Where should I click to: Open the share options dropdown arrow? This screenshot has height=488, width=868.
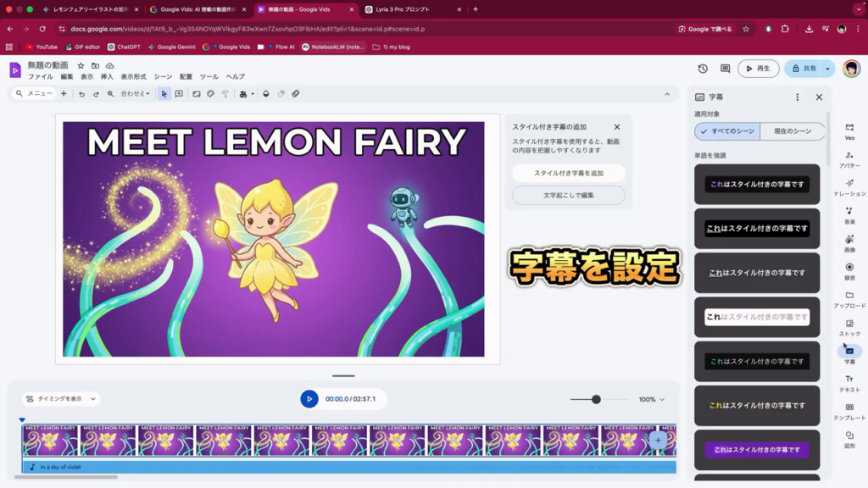(x=827, y=69)
